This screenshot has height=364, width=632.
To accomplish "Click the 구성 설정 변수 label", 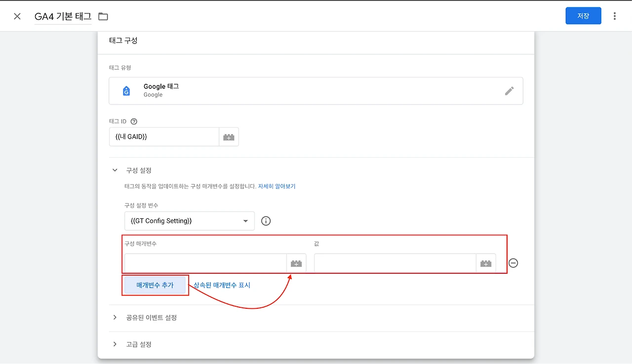I will coord(141,205).
